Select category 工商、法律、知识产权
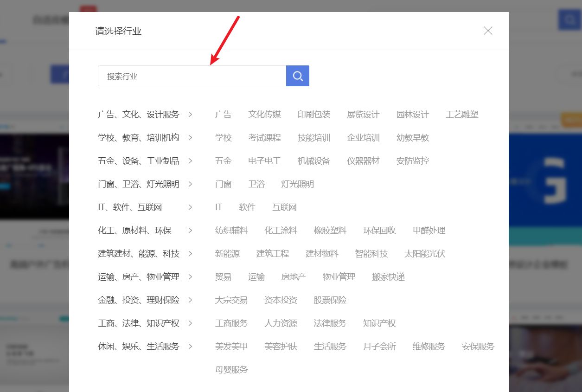582x392 pixels. click(x=139, y=323)
